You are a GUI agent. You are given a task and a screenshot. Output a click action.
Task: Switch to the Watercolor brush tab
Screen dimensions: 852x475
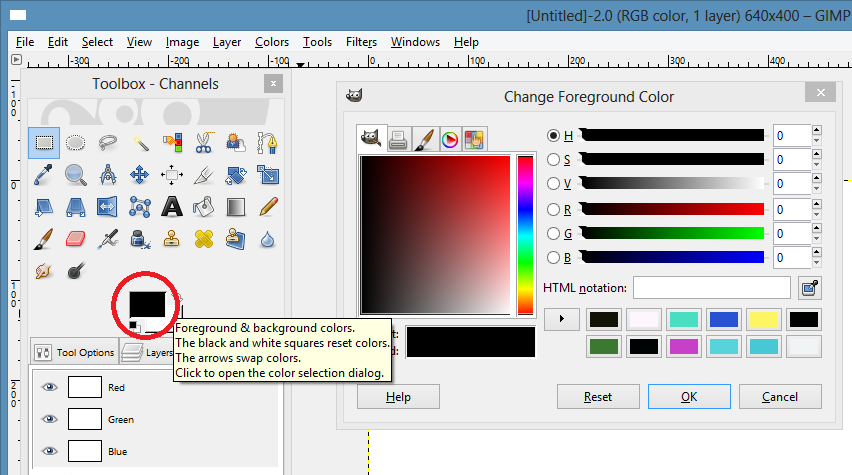(424, 140)
